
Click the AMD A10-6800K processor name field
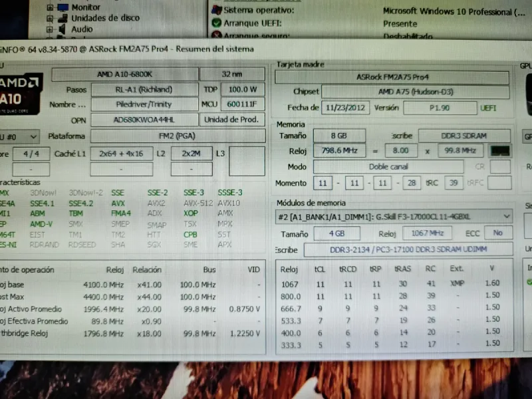click(x=125, y=74)
